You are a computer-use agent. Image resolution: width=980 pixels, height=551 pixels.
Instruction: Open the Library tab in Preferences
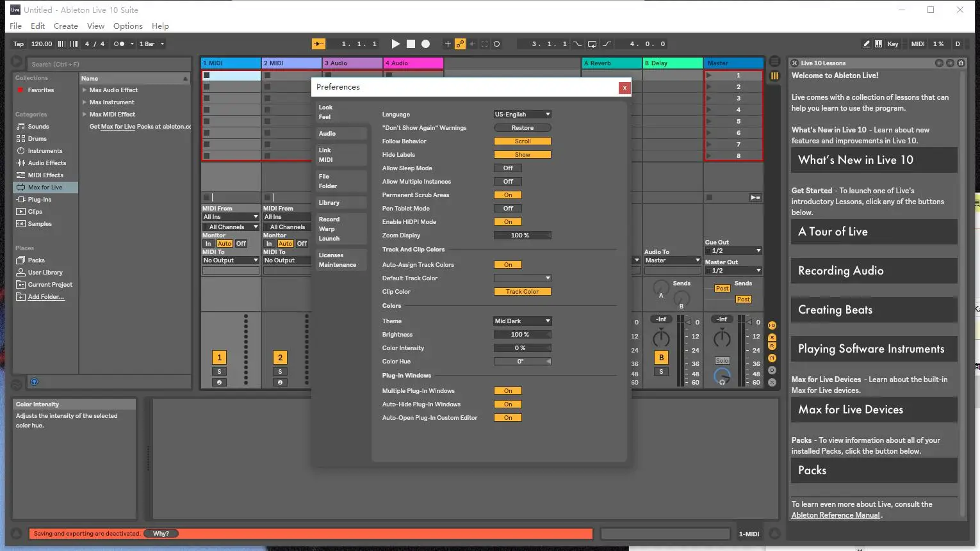(x=341, y=202)
